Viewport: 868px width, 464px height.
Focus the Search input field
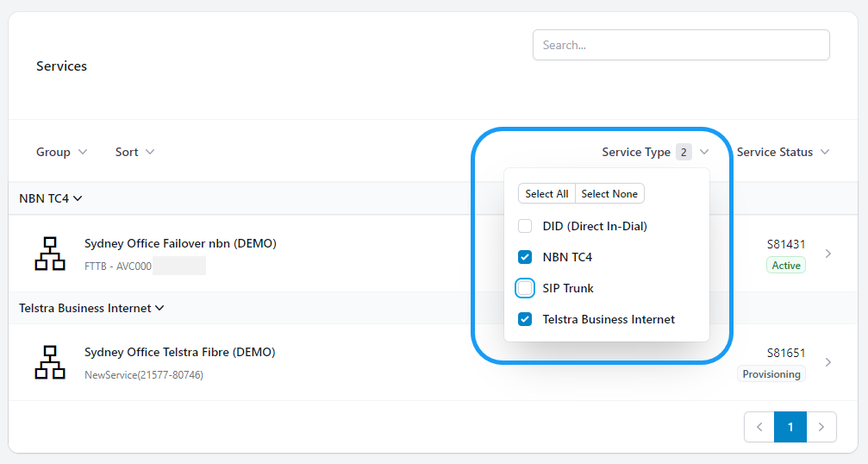pos(681,45)
